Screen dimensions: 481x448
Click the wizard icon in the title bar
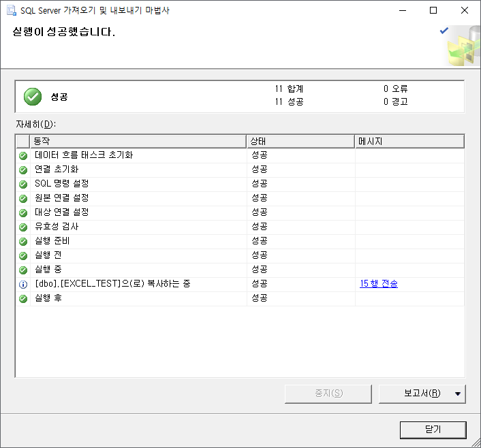11,11
